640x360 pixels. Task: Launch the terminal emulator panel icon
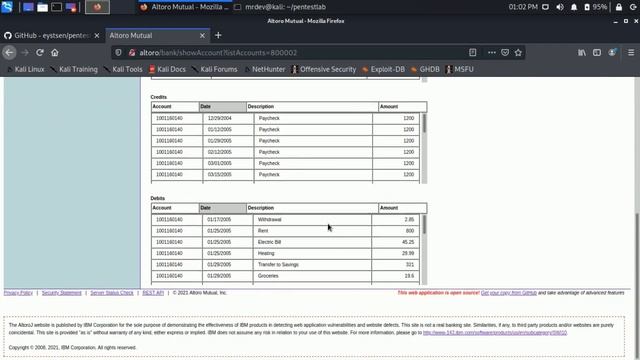tap(56, 7)
